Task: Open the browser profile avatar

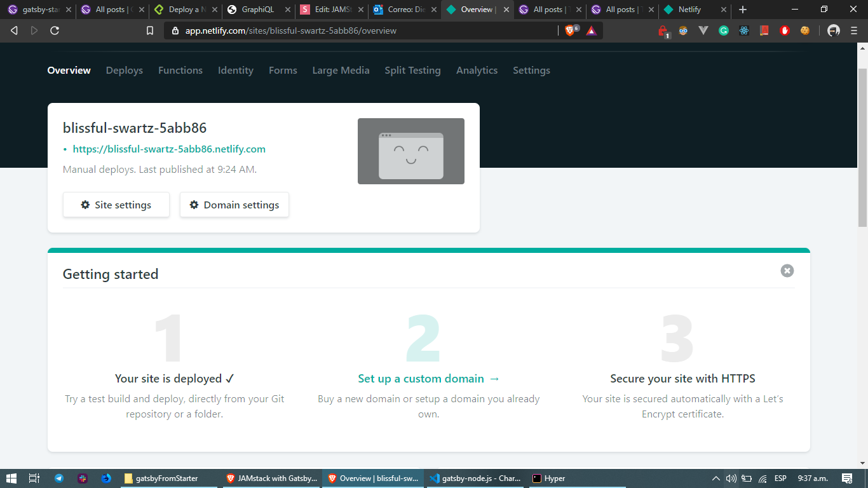Action: pyautogui.click(x=834, y=30)
